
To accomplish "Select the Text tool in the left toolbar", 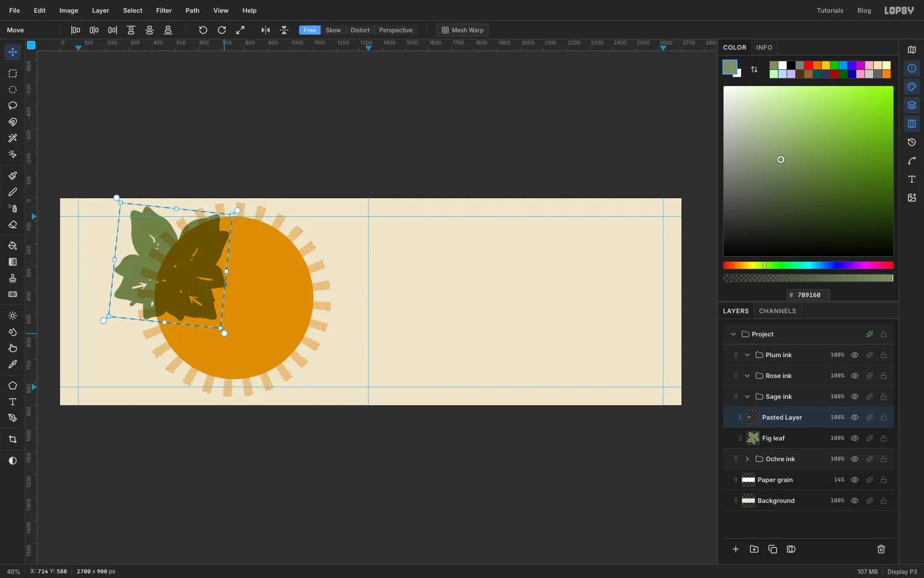I will 13,402.
